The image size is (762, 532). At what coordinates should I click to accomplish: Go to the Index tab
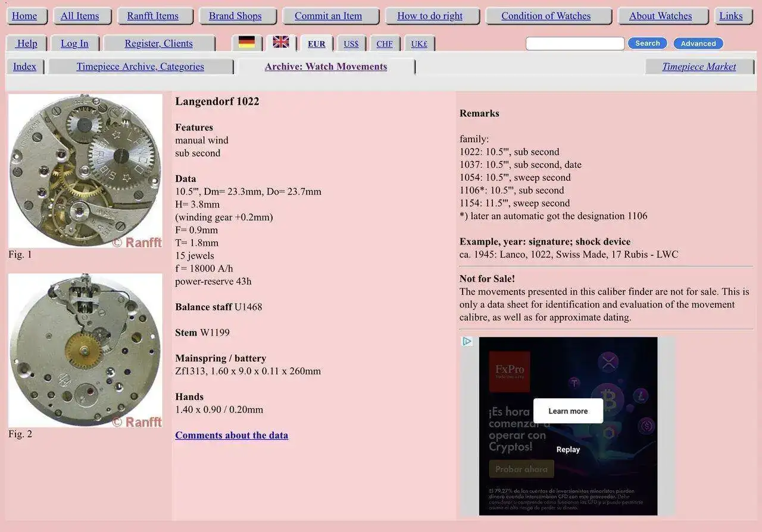click(24, 67)
